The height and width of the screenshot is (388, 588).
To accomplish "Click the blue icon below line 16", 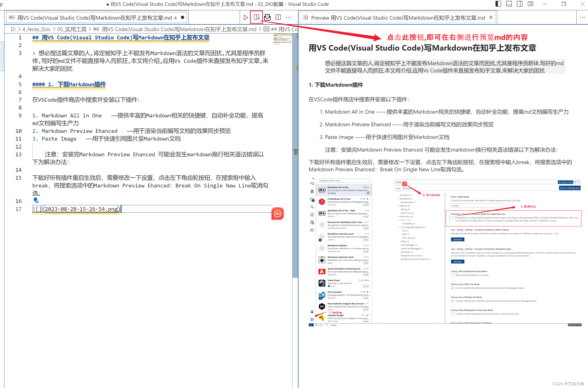I will (x=36, y=200).
